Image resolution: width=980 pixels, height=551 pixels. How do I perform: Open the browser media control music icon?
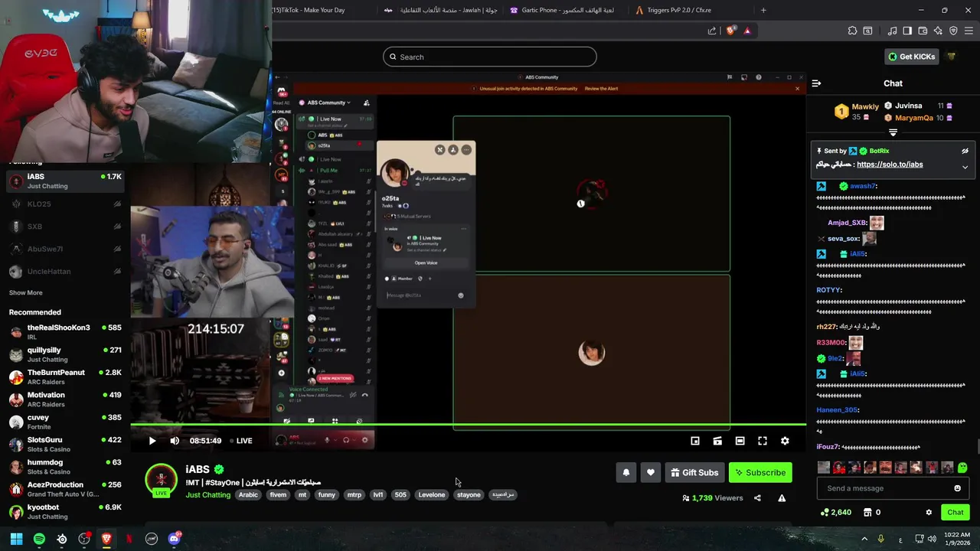coord(892,31)
